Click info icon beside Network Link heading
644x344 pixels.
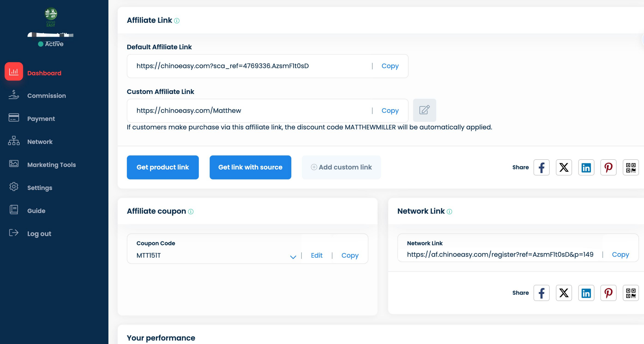449,212
